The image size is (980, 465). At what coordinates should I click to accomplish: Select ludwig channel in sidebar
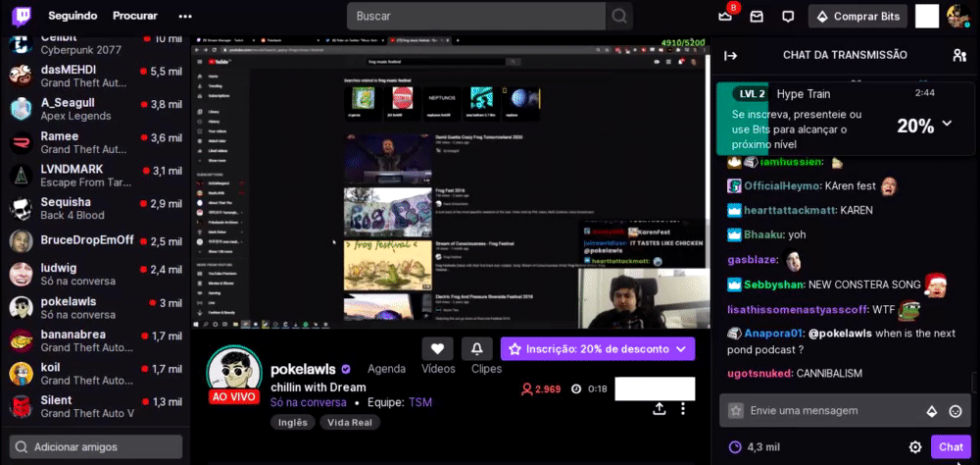95,274
